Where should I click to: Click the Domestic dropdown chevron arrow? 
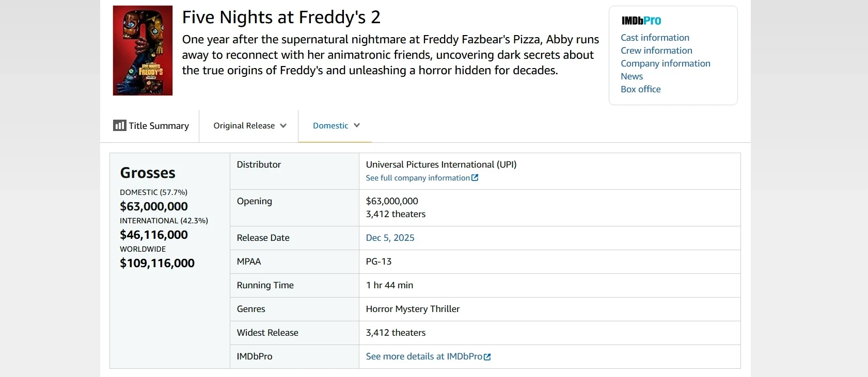point(357,125)
